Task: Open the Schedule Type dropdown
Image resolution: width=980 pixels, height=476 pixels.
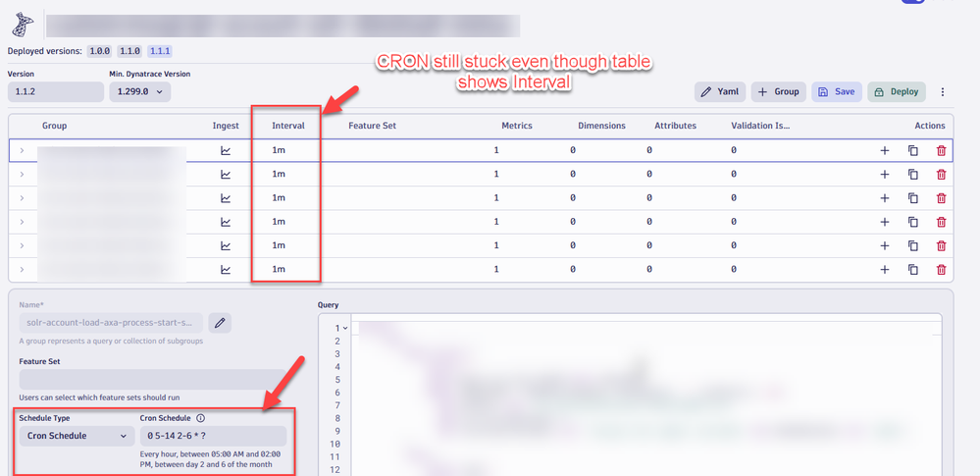Action: coord(77,436)
